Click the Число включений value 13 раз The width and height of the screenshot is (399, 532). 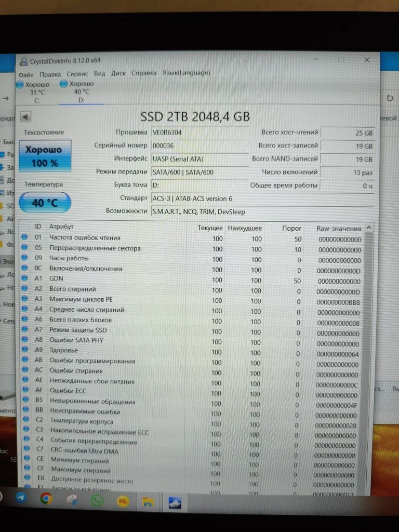tap(347, 172)
